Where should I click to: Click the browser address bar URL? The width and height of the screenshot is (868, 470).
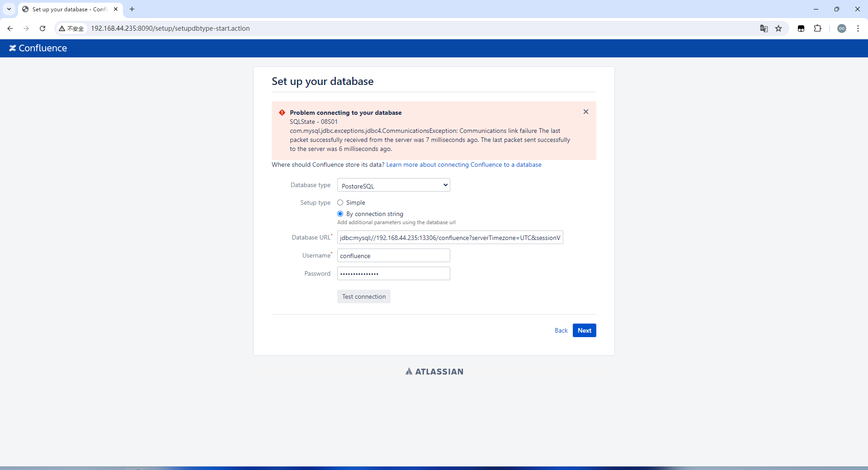170,28
